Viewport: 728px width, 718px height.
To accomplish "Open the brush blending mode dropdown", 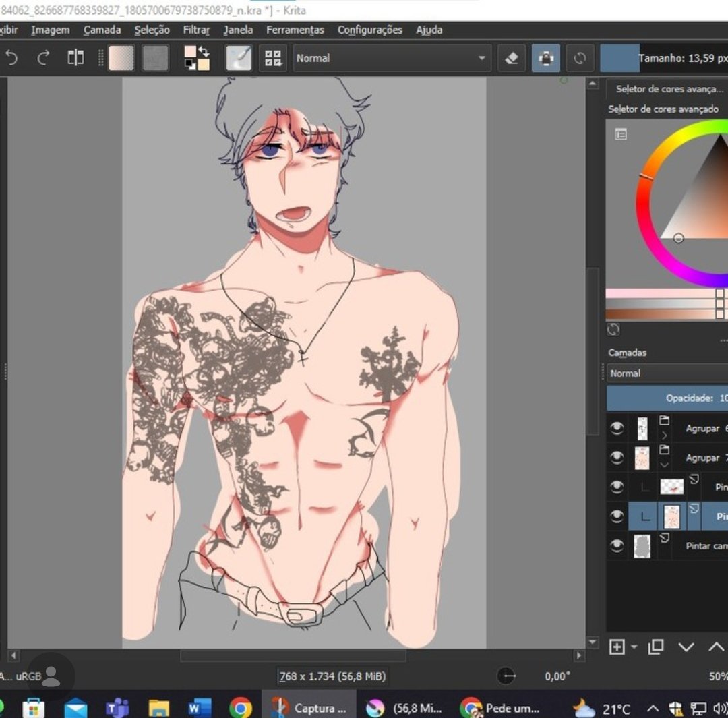I will point(392,58).
